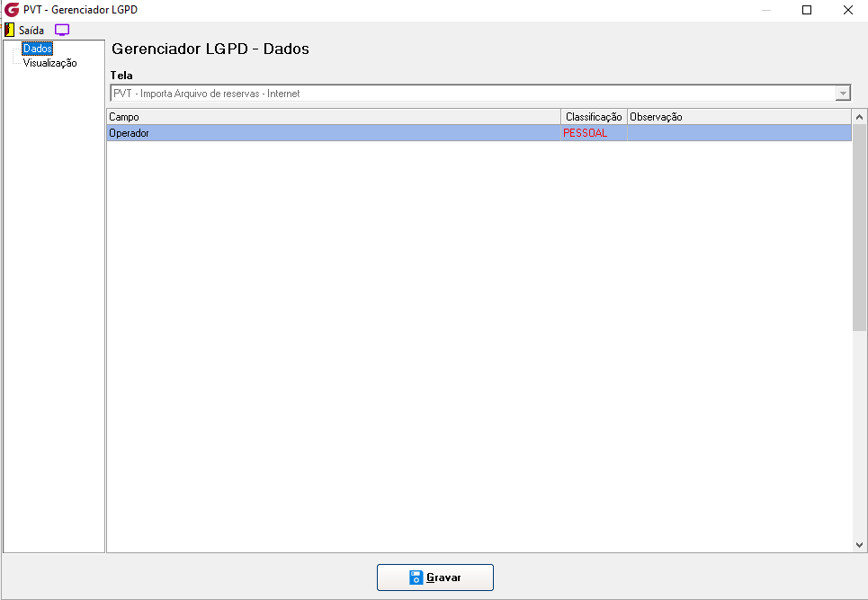Maximize the Gerenciador LGPD window
The image size is (868, 600).
pyautogui.click(x=807, y=10)
